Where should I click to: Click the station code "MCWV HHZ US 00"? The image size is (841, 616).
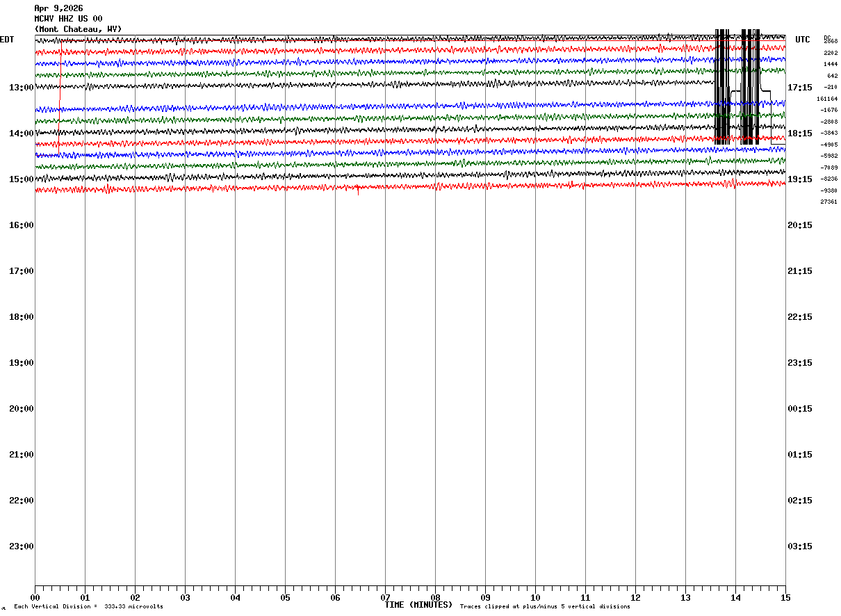(x=68, y=19)
